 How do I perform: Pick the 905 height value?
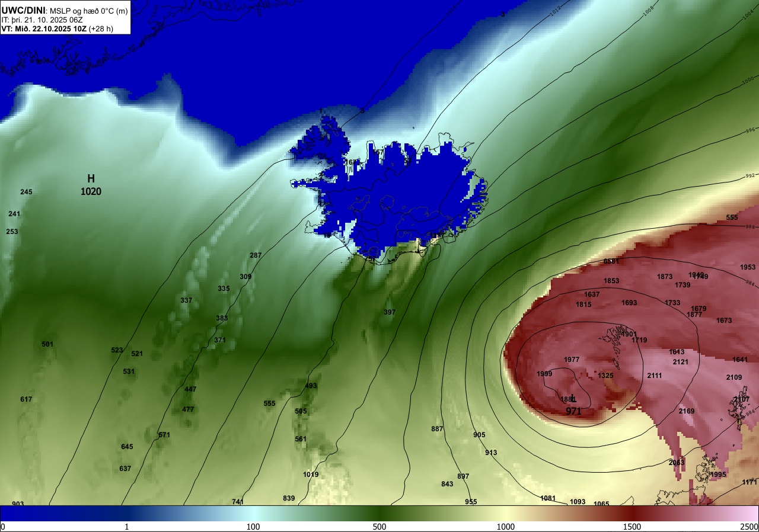[479, 435]
